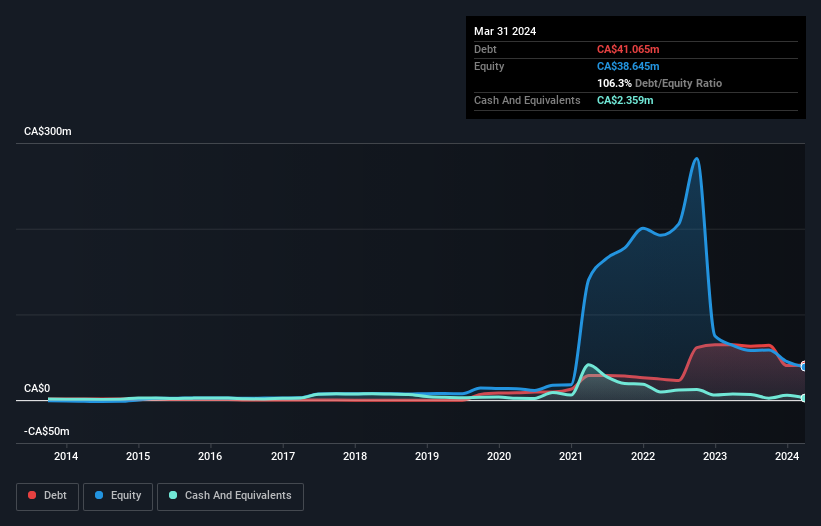Click the Debt value CA$41.065m
This screenshot has width=821, height=526.
pos(628,49)
